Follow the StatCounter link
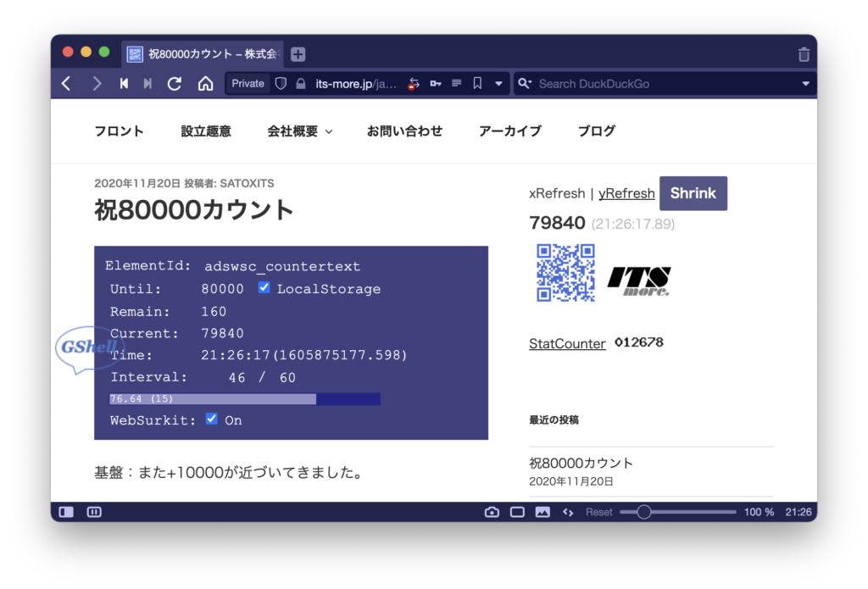This screenshot has height=589, width=868. (x=567, y=343)
